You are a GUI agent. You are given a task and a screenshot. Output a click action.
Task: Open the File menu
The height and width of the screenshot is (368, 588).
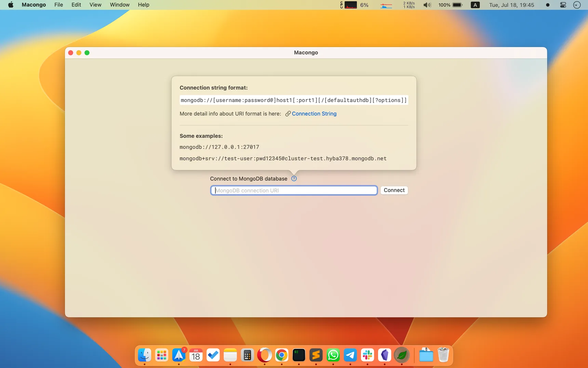pos(59,5)
